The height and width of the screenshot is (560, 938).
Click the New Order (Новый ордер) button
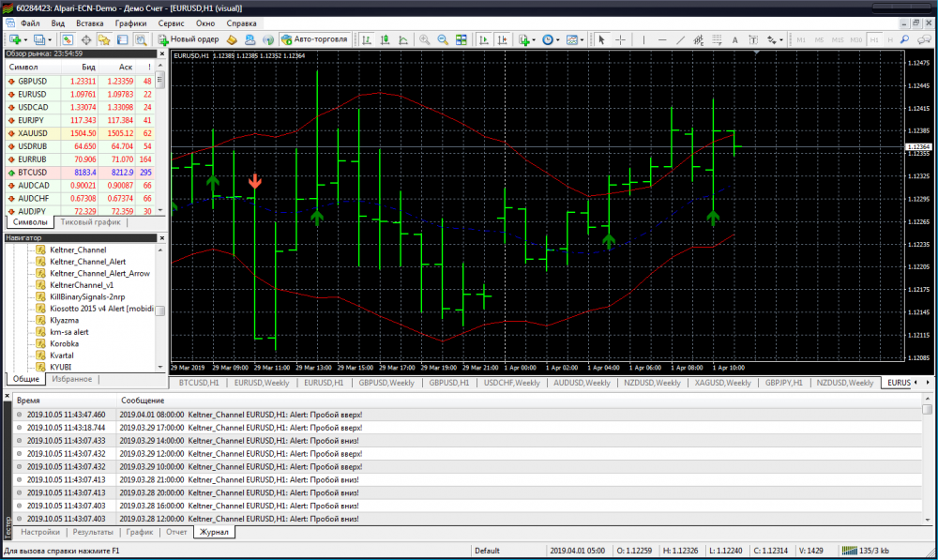(x=189, y=39)
